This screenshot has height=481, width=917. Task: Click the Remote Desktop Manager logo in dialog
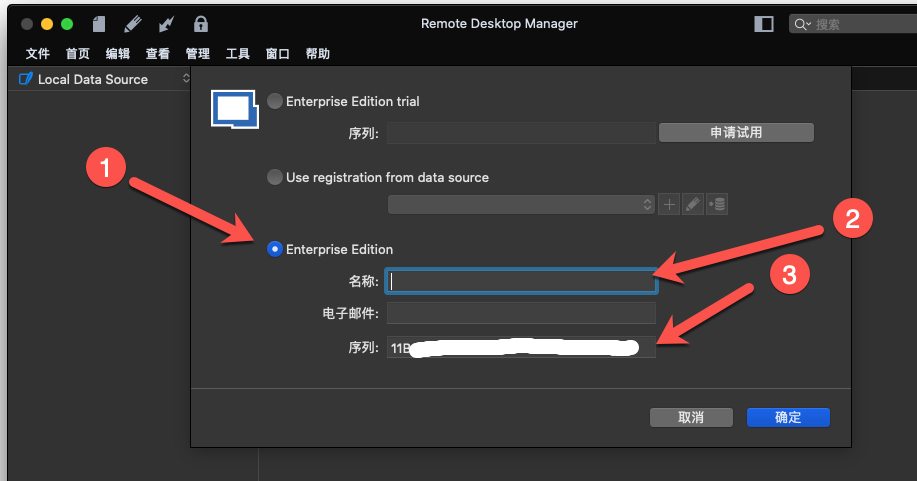pos(235,109)
